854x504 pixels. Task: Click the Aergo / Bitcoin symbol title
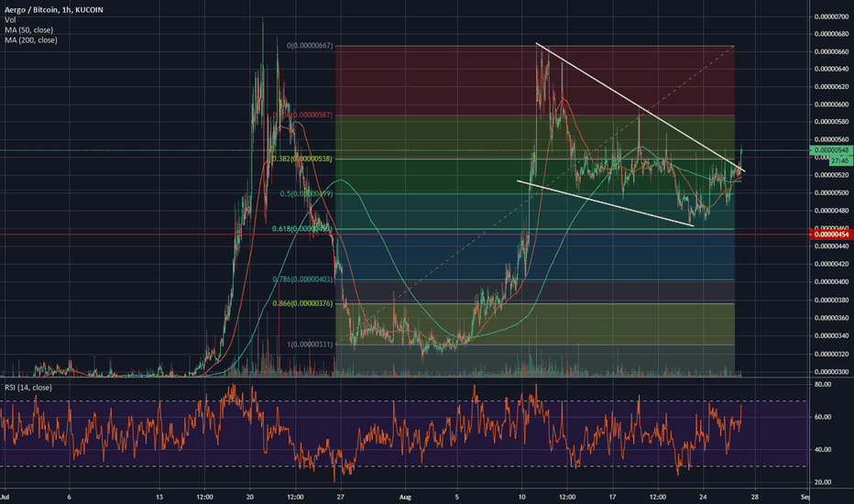pyautogui.click(x=53, y=10)
